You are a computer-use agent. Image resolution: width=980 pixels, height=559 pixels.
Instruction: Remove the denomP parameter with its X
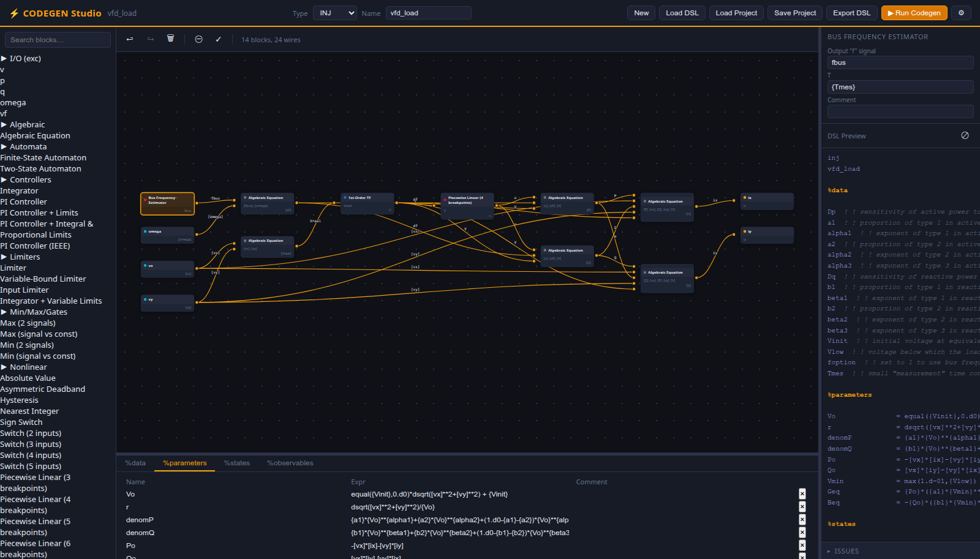point(802,520)
